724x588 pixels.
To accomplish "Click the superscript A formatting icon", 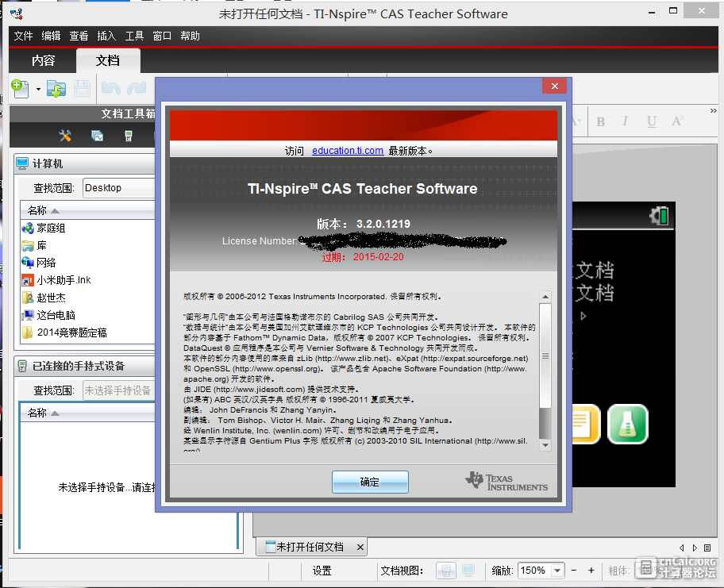I will click(677, 121).
